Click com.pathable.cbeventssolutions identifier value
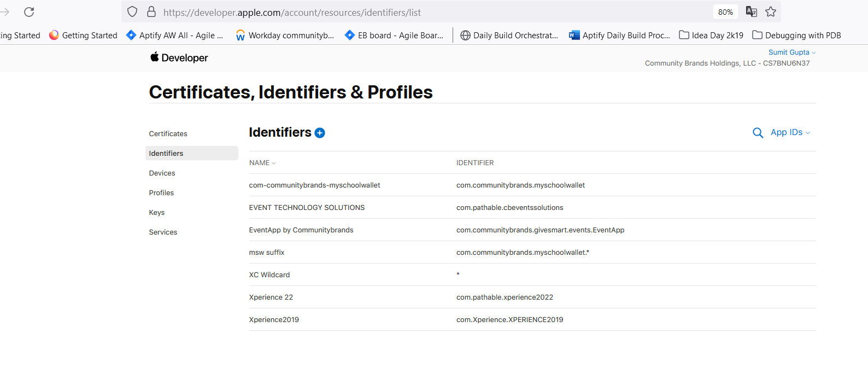 (510, 208)
